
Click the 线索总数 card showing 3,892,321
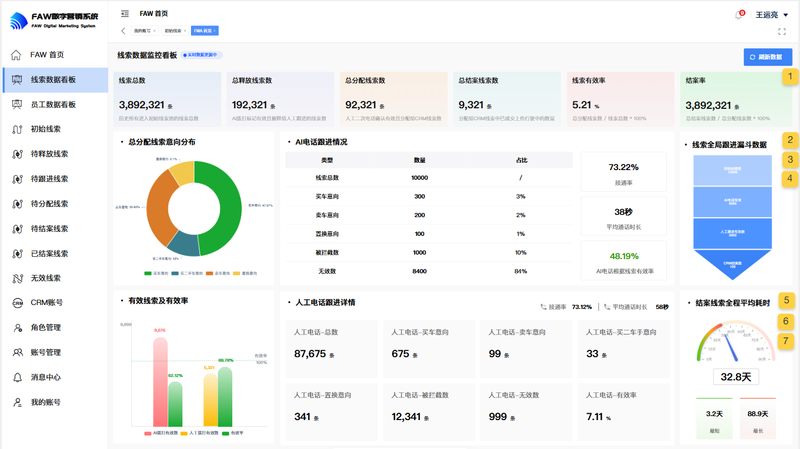pyautogui.click(x=167, y=99)
